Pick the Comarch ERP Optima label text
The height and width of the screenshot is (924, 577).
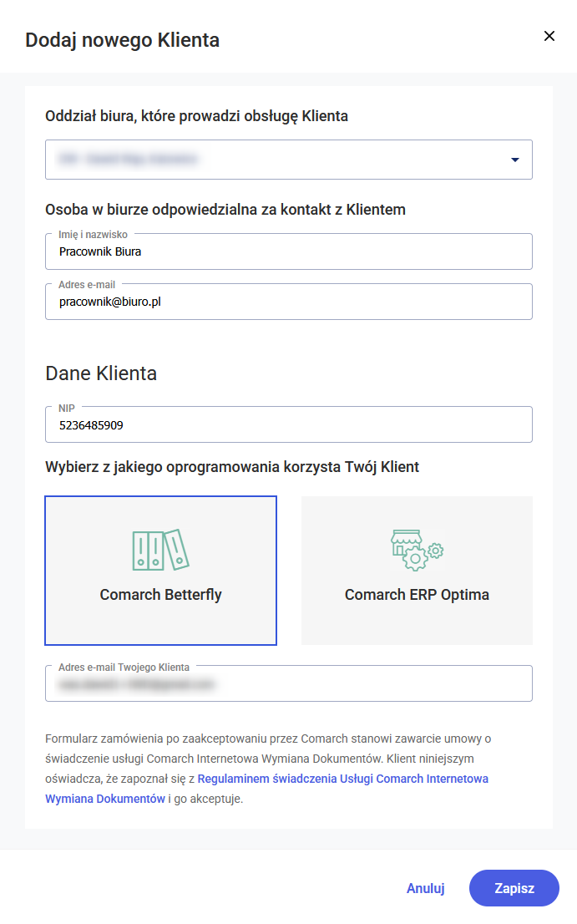pos(417,596)
